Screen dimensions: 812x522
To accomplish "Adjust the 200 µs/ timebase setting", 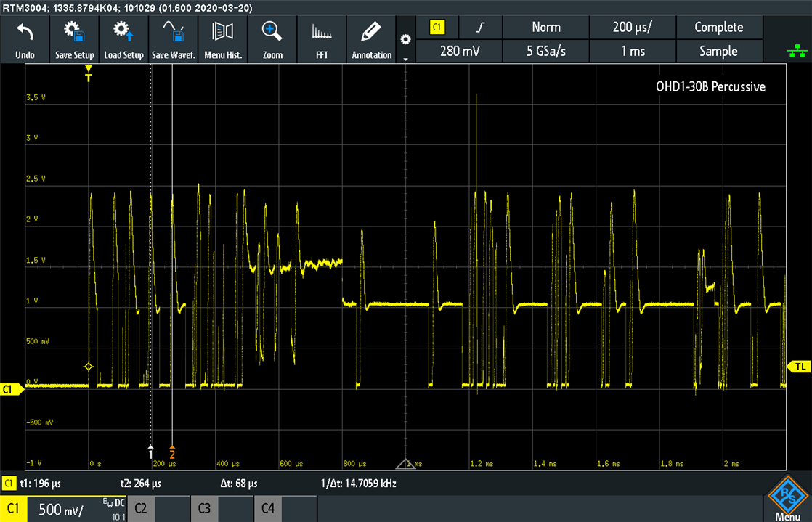I will point(633,27).
